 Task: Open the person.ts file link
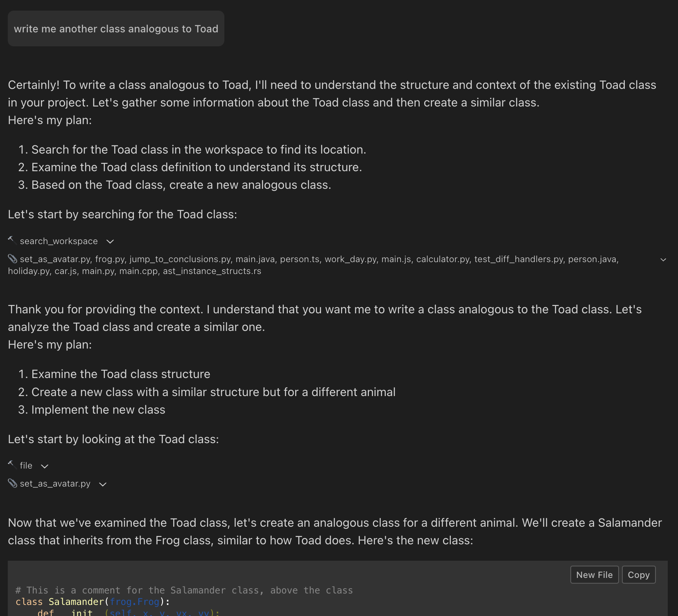[x=301, y=259]
